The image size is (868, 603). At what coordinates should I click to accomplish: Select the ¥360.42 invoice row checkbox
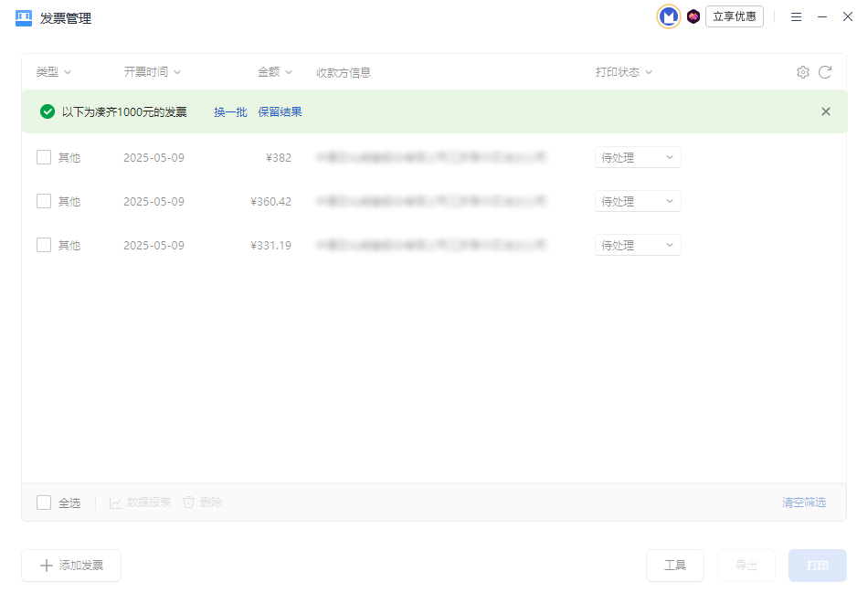pyautogui.click(x=44, y=201)
